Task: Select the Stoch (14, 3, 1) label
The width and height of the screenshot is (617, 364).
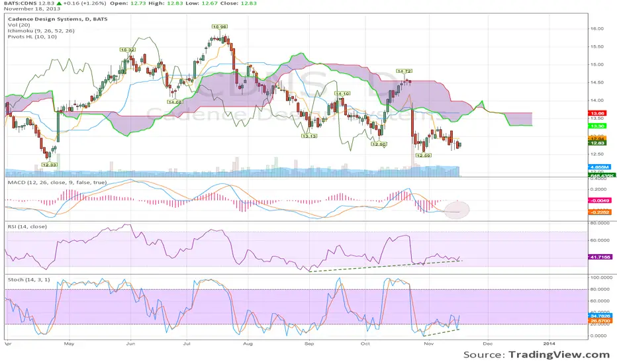Action: (x=29, y=280)
